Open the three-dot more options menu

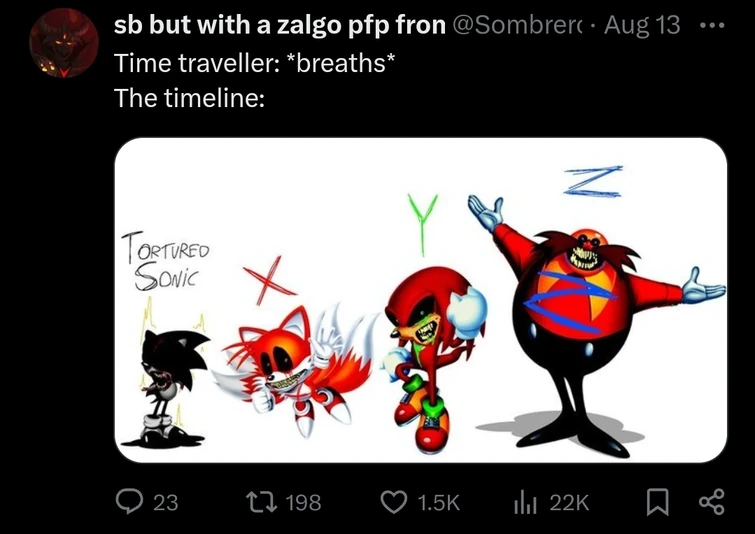coord(712,26)
